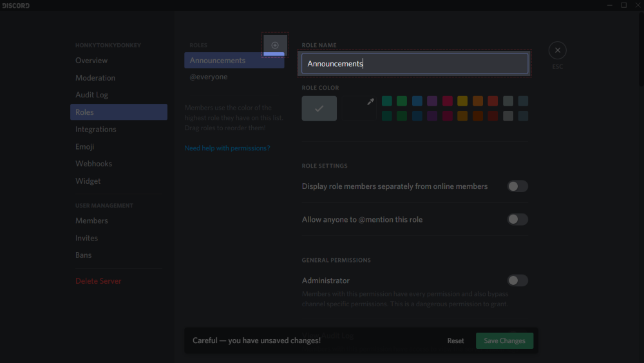
Task: Close settings with the ESC X button
Action: pos(557,50)
